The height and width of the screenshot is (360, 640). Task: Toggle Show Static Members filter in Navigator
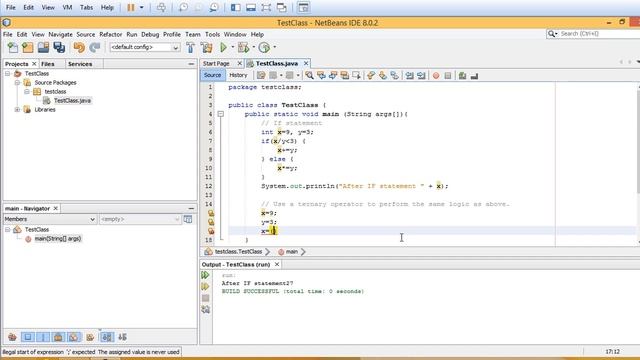tap(43, 337)
